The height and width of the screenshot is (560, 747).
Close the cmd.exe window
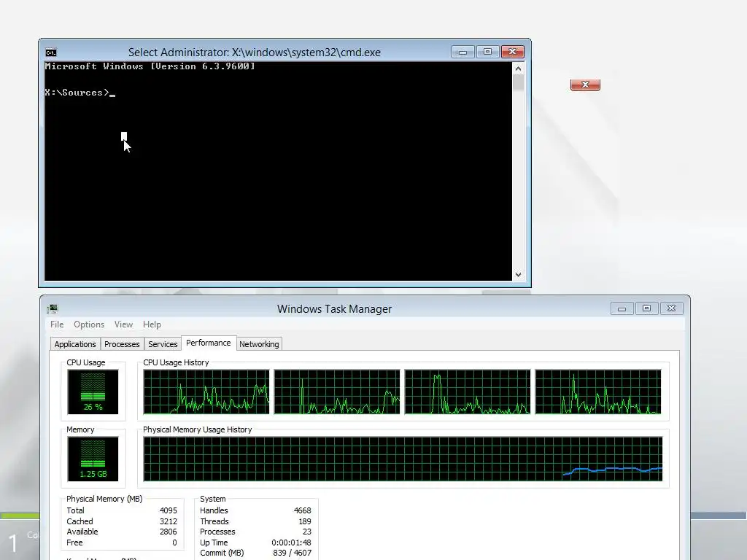[x=513, y=52]
